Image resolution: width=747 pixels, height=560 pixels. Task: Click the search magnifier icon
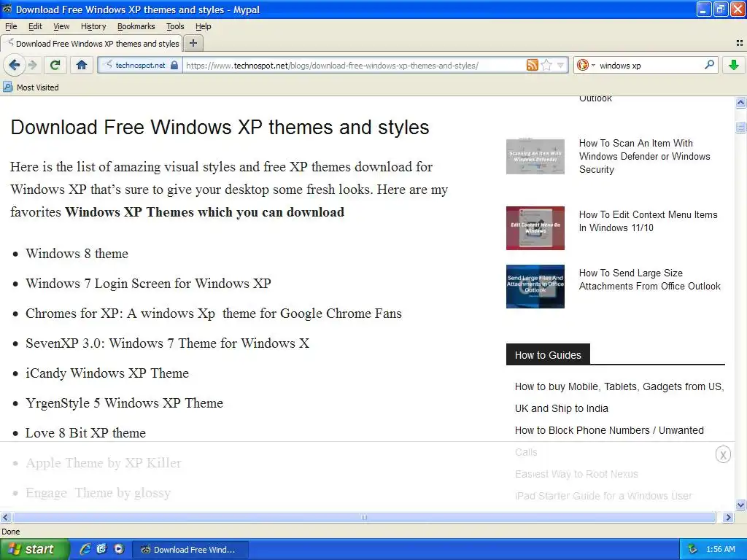pyautogui.click(x=709, y=65)
